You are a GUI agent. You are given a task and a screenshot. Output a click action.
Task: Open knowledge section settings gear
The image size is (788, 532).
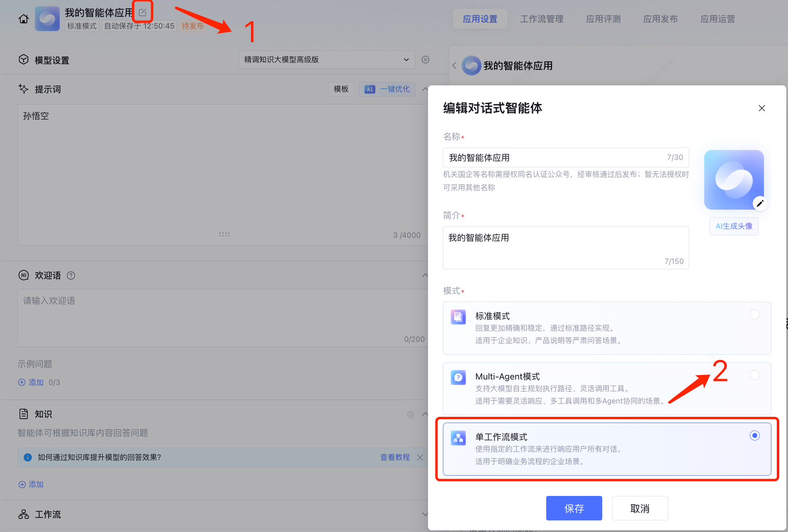411,414
